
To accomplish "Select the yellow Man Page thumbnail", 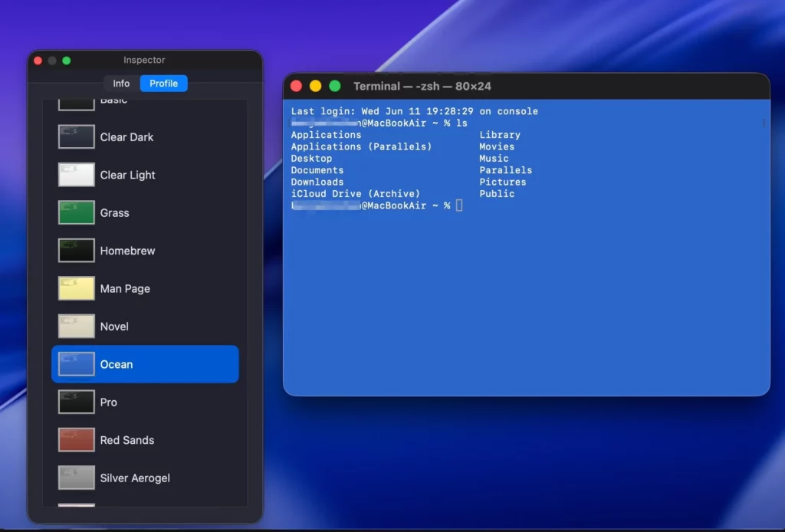I will click(76, 288).
